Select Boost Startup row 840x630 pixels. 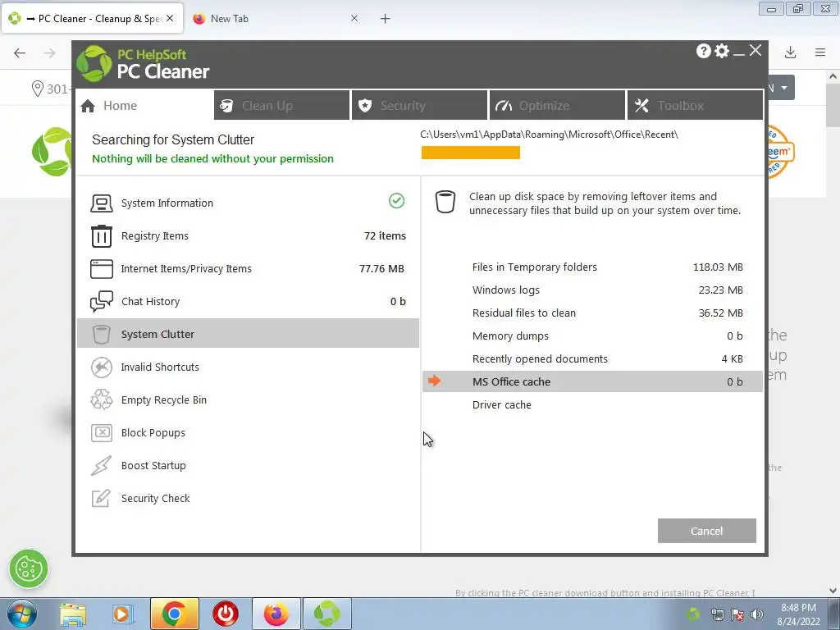(x=248, y=466)
